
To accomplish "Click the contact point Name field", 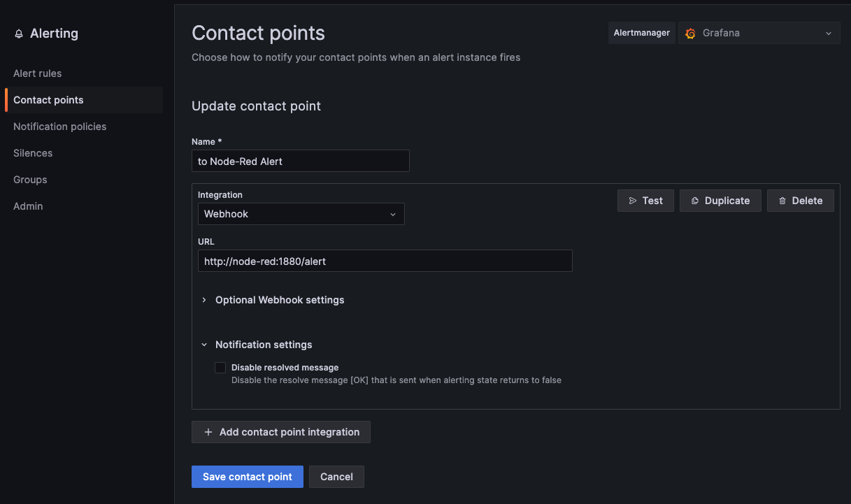I will (300, 161).
